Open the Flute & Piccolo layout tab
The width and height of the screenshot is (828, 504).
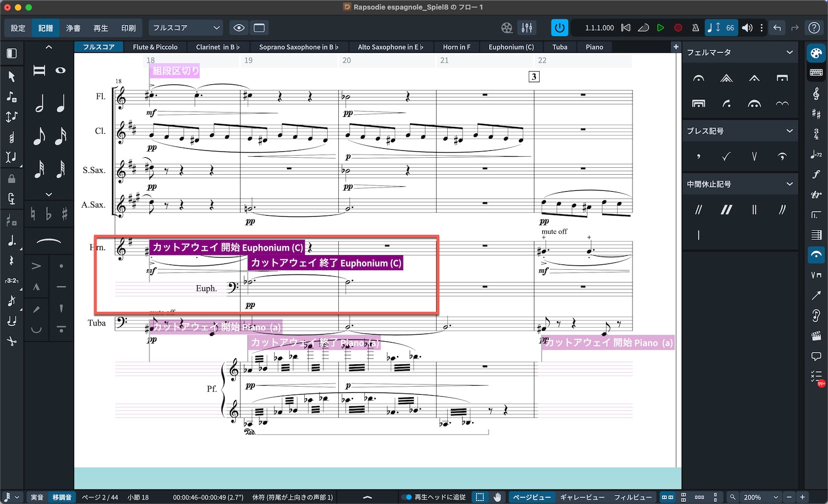(x=155, y=47)
